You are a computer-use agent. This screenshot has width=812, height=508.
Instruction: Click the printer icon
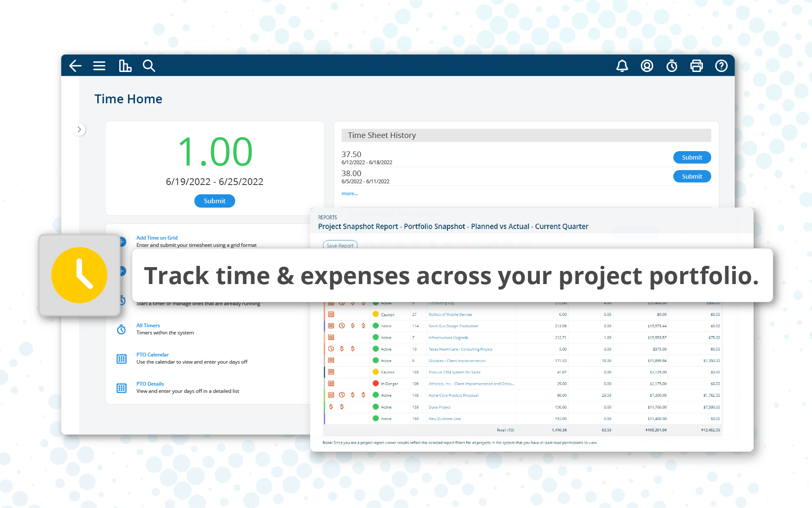[x=696, y=66]
